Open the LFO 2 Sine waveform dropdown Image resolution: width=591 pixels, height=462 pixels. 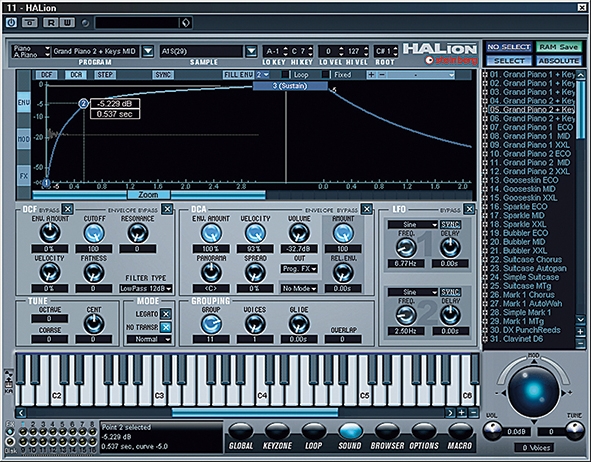tap(413, 292)
